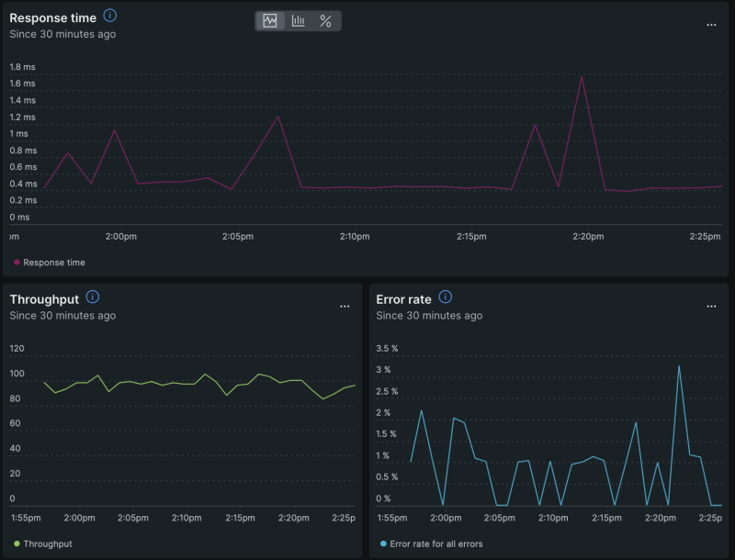Click the tallest spike in Error rate chart
Screen dimensions: 735x560
pyautogui.click(x=679, y=366)
